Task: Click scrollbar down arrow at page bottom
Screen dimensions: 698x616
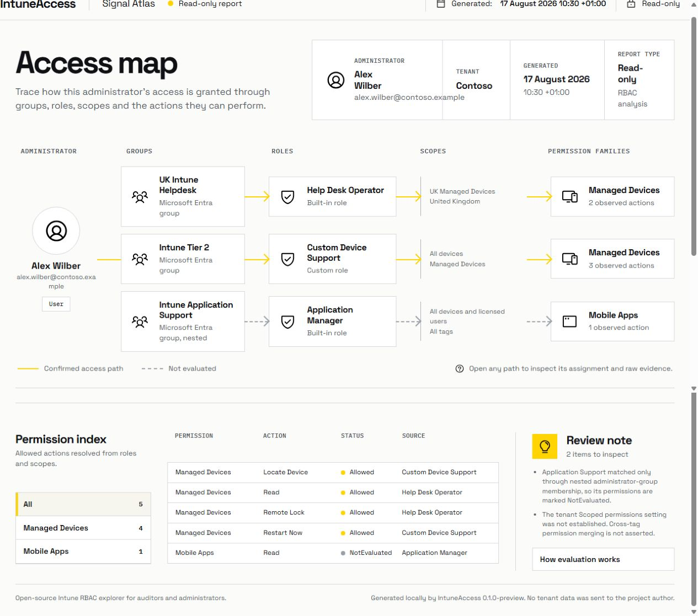Action: coord(694,612)
